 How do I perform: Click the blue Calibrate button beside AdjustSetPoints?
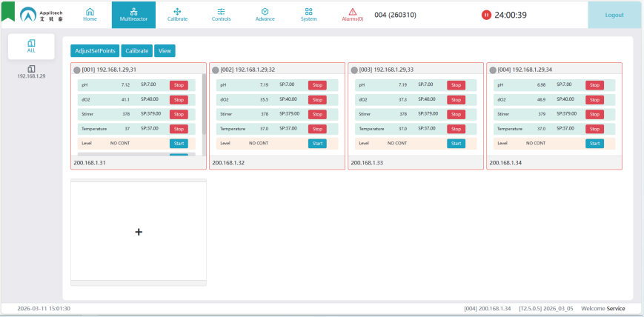point(137,51)
